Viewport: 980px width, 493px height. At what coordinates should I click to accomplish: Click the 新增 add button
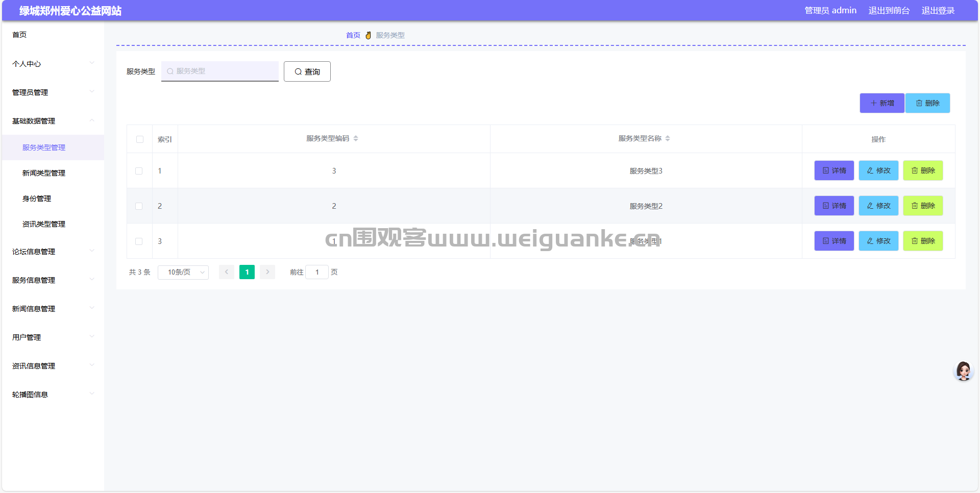coord(882,103)
